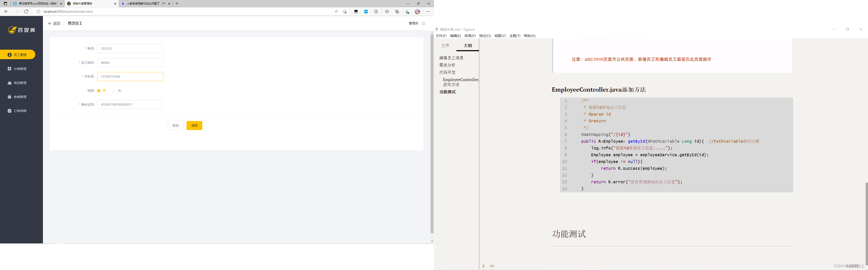The height and width of the screenshot is (270, 868).
Task: Click the read aloud icon in address bar
Action: pyautogui.click(x=336, y=12)
